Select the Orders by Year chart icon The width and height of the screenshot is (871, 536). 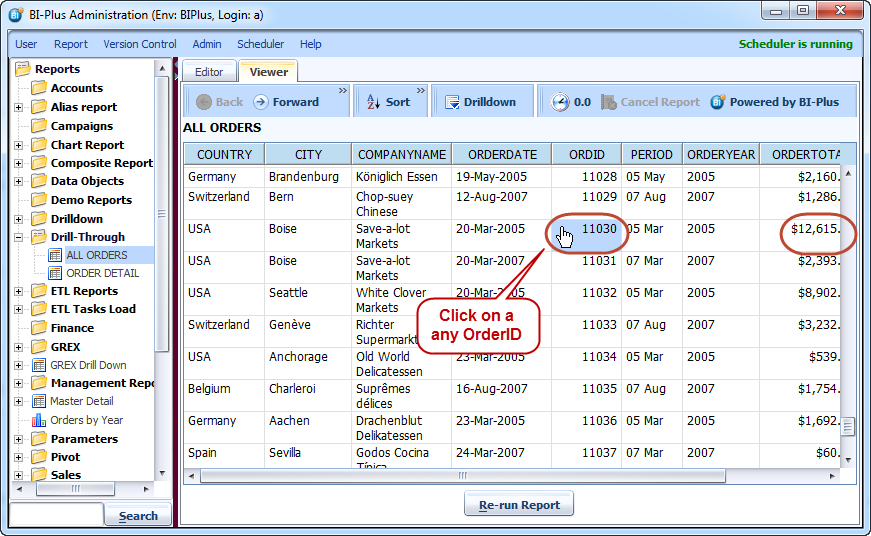(x=39, y=420)
